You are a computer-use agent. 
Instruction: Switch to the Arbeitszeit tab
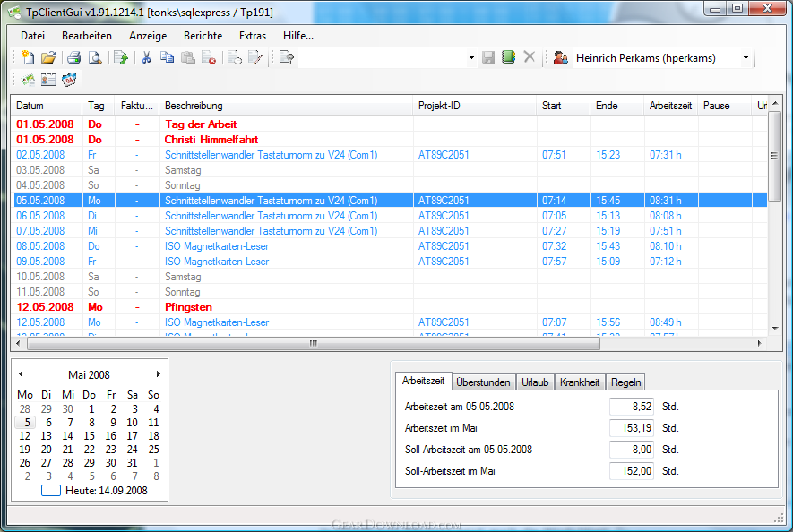click(423, 381)
